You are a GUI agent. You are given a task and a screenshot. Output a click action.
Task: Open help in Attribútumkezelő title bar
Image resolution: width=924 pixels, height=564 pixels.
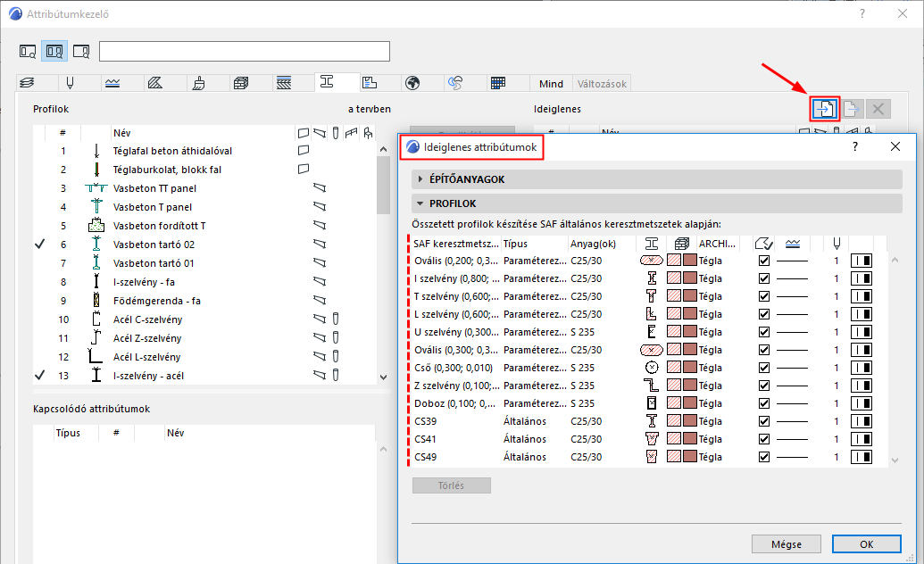click(x=862, y=13)
